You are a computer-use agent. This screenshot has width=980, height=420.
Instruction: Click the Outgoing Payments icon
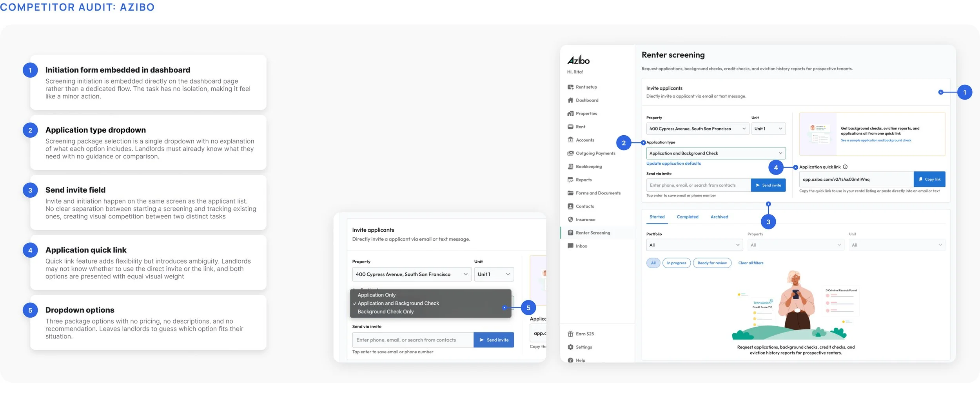pyautogui.click(x=570, y=153)
